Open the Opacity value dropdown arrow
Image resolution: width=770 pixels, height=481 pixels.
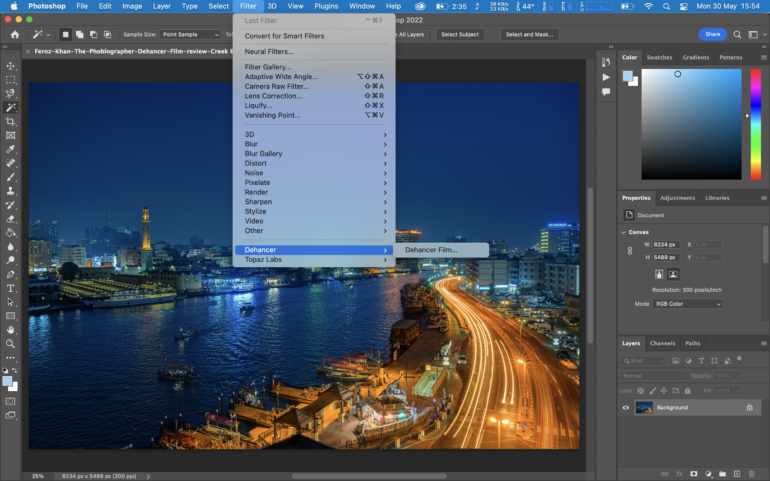pos(738,375)
